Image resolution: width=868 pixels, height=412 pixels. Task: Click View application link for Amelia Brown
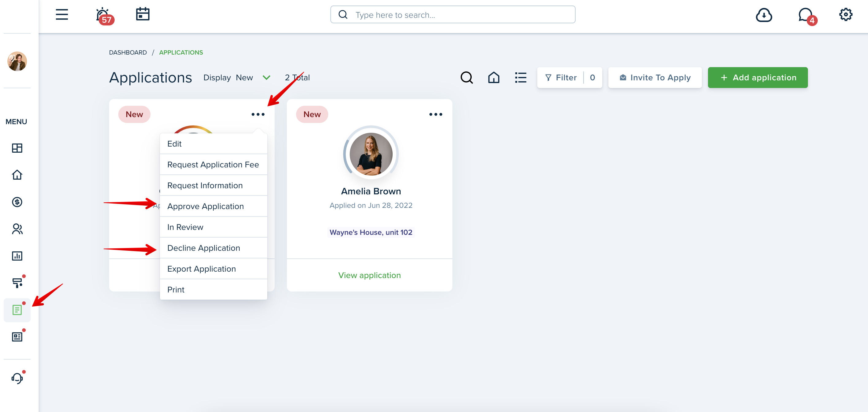369,275
